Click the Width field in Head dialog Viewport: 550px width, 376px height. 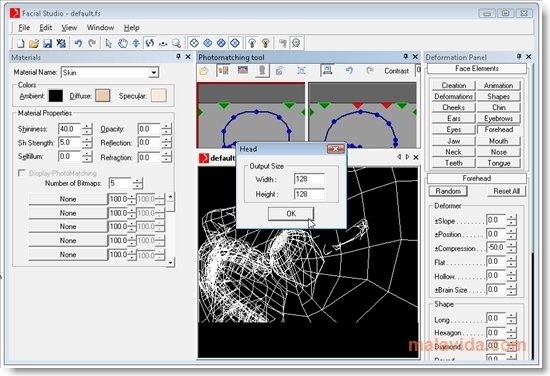(x=309, y=179)
